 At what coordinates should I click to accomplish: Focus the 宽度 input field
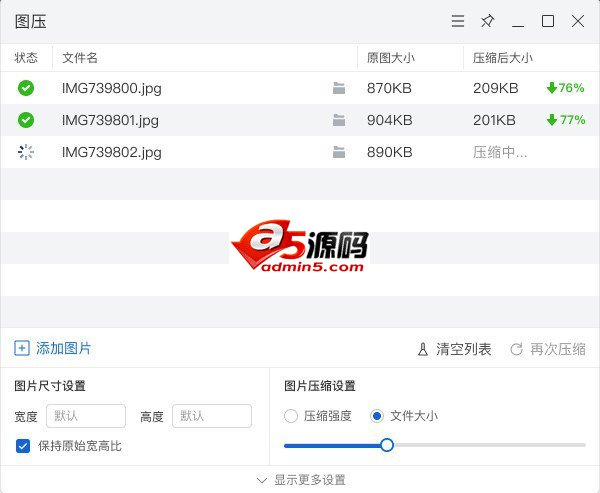[86, 416]
